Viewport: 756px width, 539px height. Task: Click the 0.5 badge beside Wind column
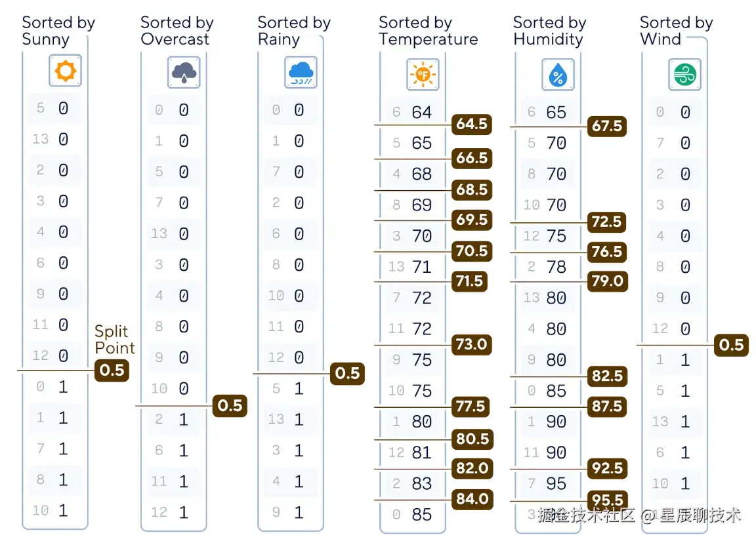click(x=732, y=345)
